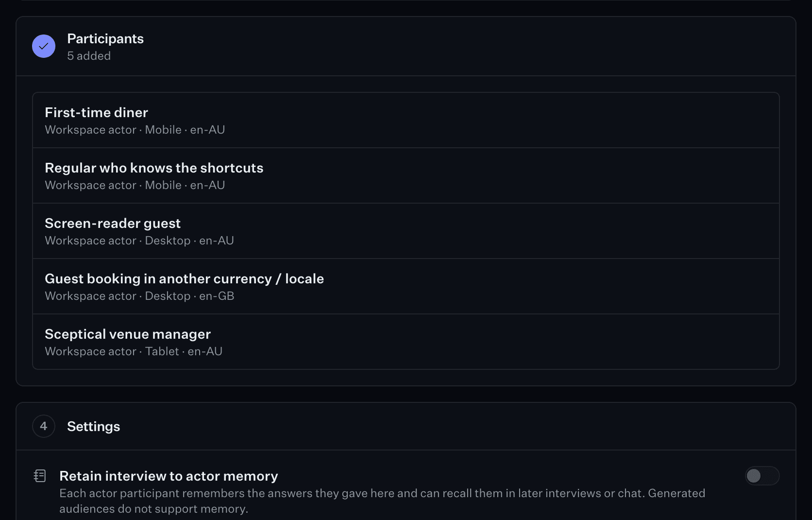Click the Settings section title
The width and height of the screenshot is (812, 520).
93,426
